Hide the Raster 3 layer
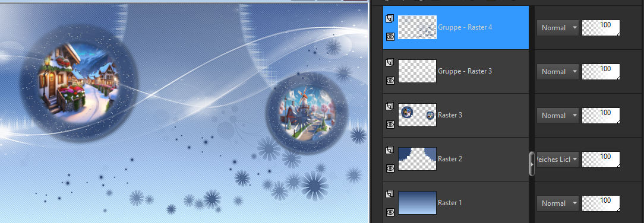The height and width of the screenshot is (223, 644). [x=390, y=124]
